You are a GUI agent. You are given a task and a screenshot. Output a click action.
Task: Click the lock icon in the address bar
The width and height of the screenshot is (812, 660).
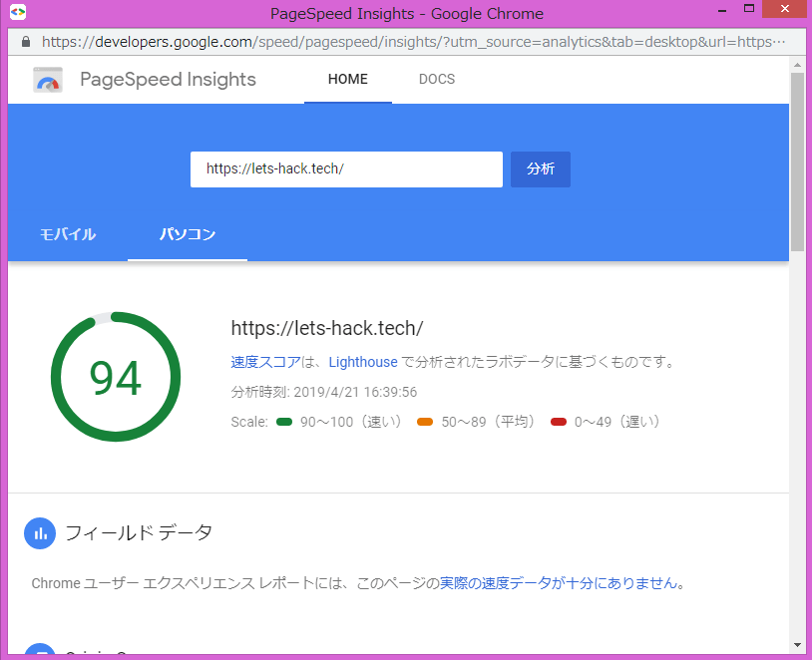(26, 42)
